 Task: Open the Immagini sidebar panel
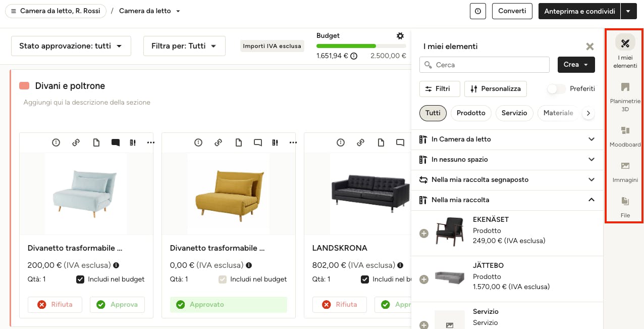tap(625, 171)
